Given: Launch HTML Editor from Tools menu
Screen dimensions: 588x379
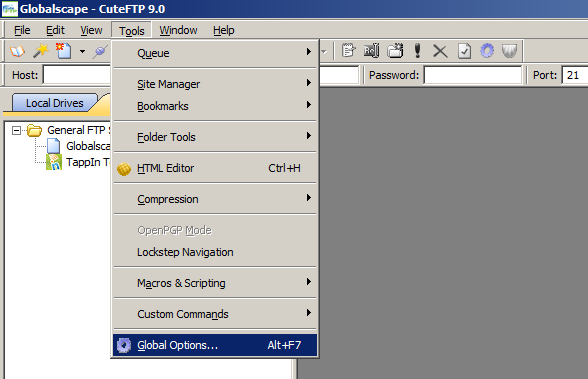Looking at the screenshot, I should 215,168.
